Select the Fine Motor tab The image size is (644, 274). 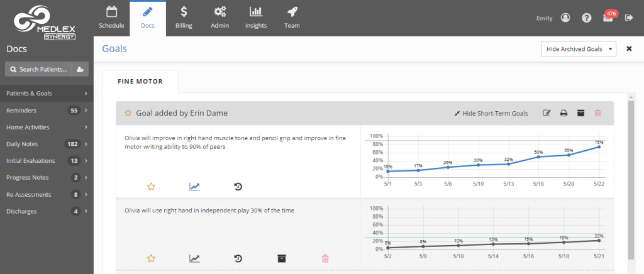point(140,82)
